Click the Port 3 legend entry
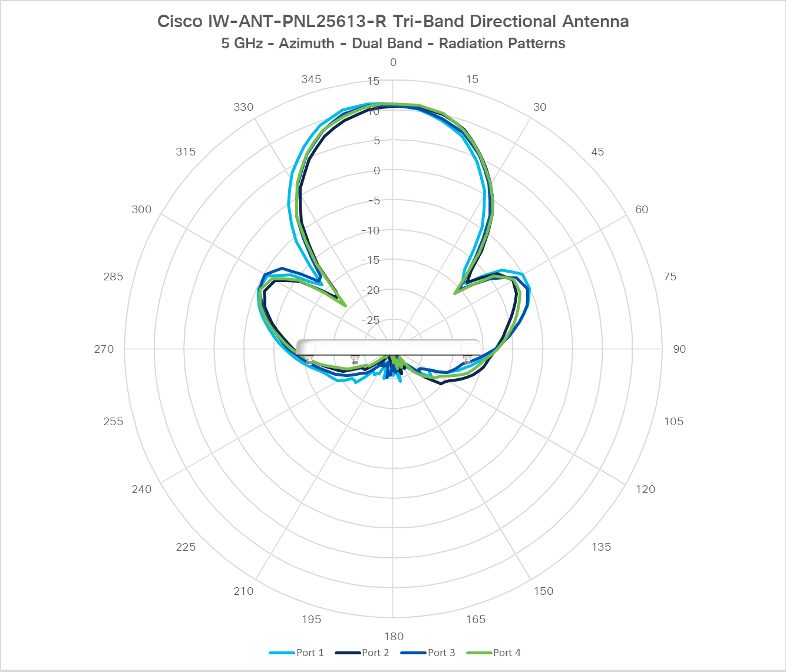The height and width of the screenshot is (672, 786). (x=428, y=653)
